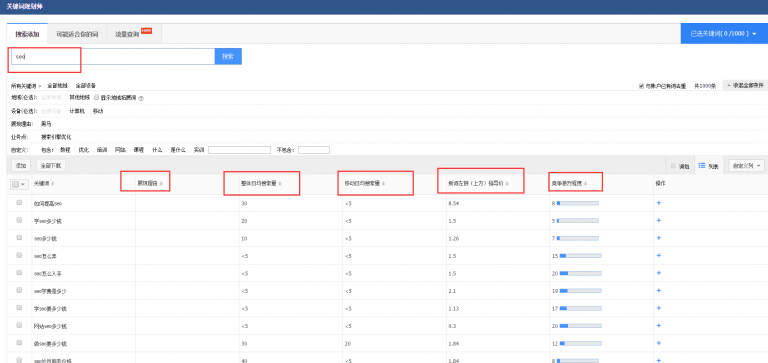The height and width of the screenshot is (363, 768).
Task: Click competition bar in first row
Action: coord(577,202)
